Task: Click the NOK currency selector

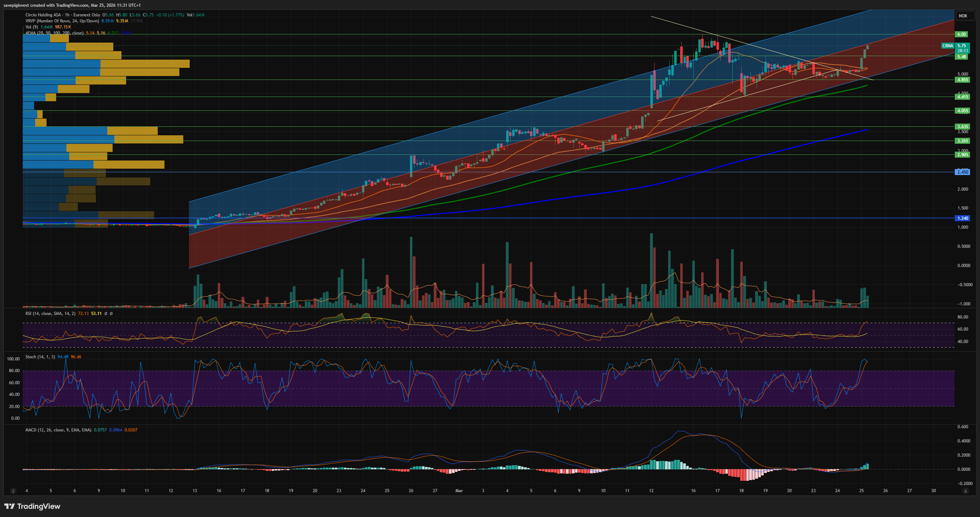Action: (x=963, y=16)
